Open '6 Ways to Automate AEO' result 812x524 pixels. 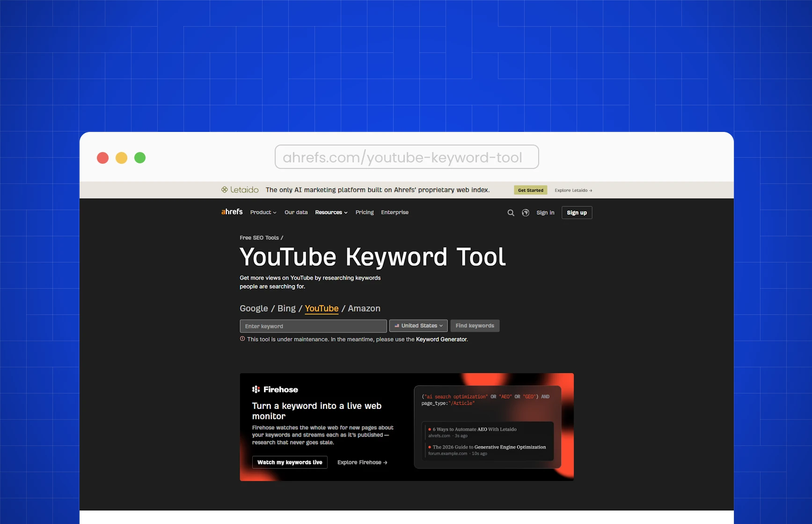[475, 429]
